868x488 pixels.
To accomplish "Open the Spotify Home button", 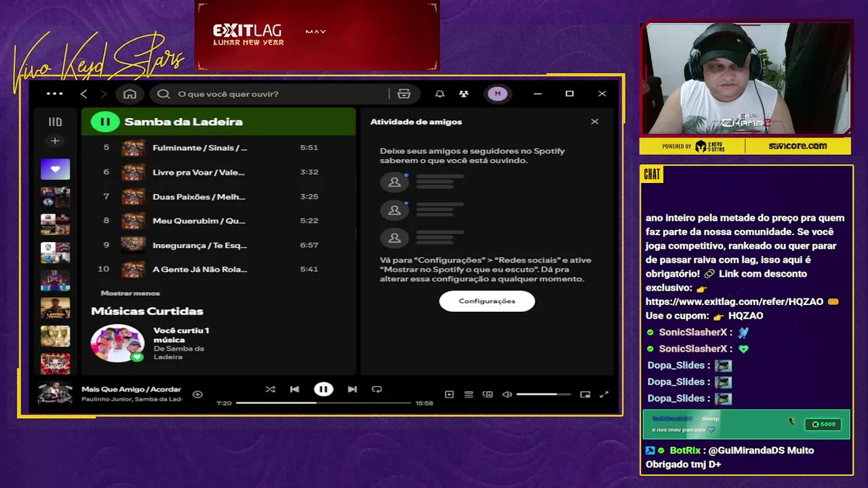I will (130, 94).
